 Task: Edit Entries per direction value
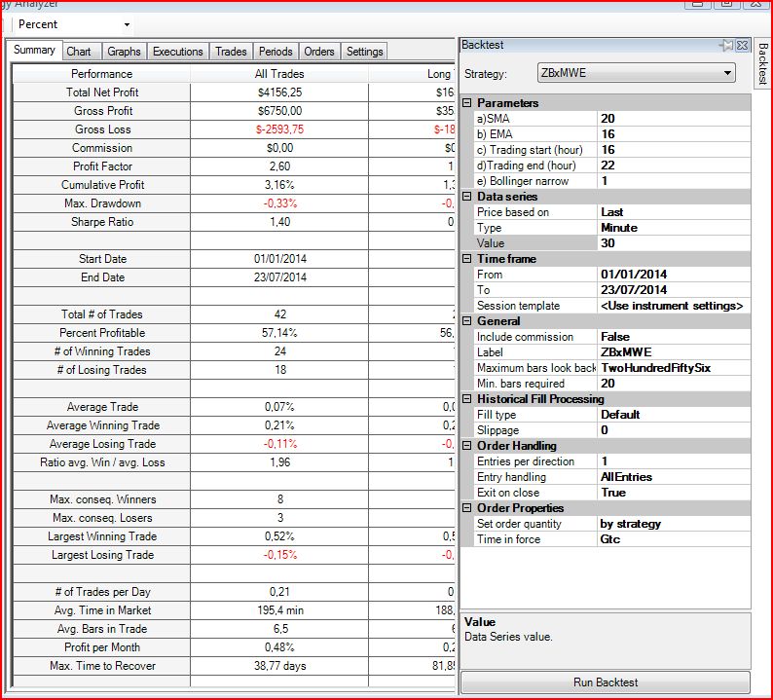674,461
